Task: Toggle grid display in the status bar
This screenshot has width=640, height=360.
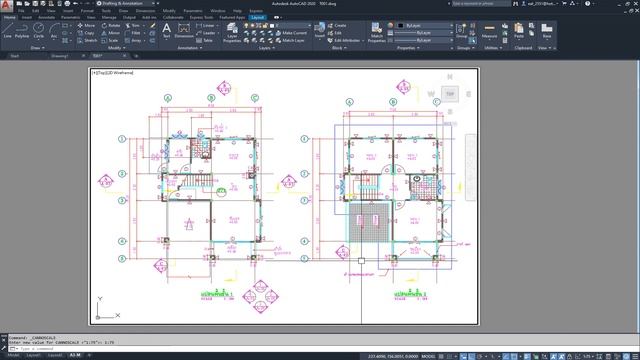Action: [442, 356]
